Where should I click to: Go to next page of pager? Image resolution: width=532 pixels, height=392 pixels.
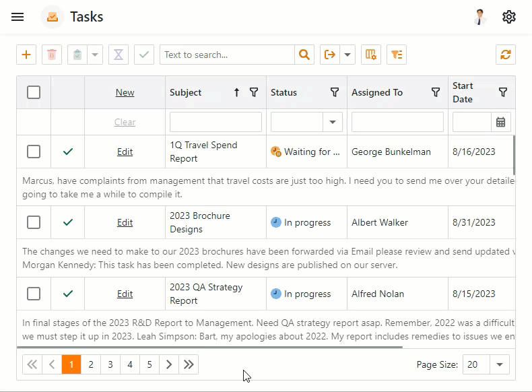tap(169, 364)
